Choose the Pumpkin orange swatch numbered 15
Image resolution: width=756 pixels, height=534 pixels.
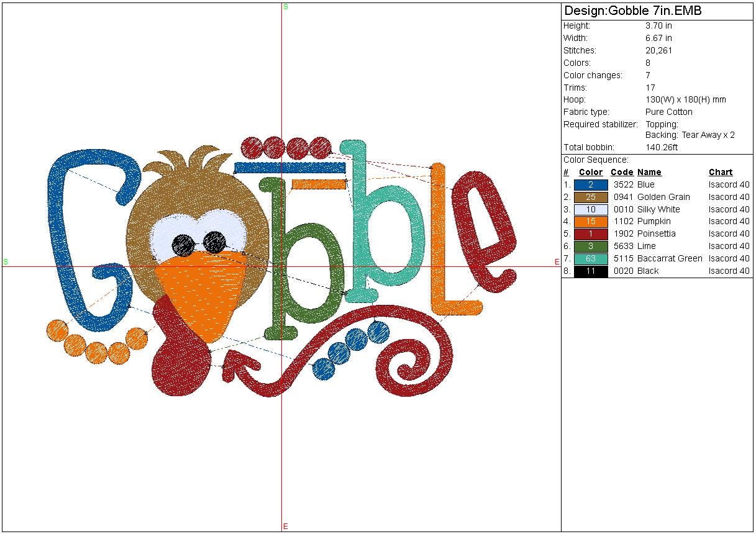click(x=590, y=221)
